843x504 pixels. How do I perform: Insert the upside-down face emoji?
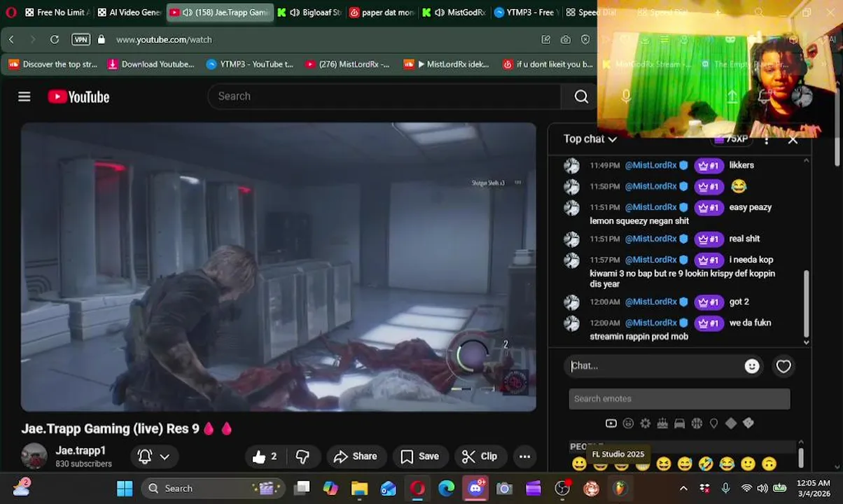(x=769, y=463)
